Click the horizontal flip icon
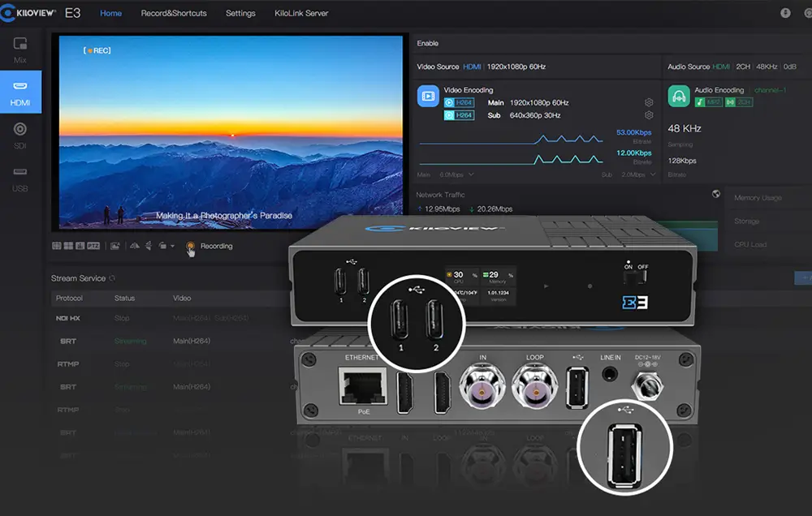 [x=135, y=246]
